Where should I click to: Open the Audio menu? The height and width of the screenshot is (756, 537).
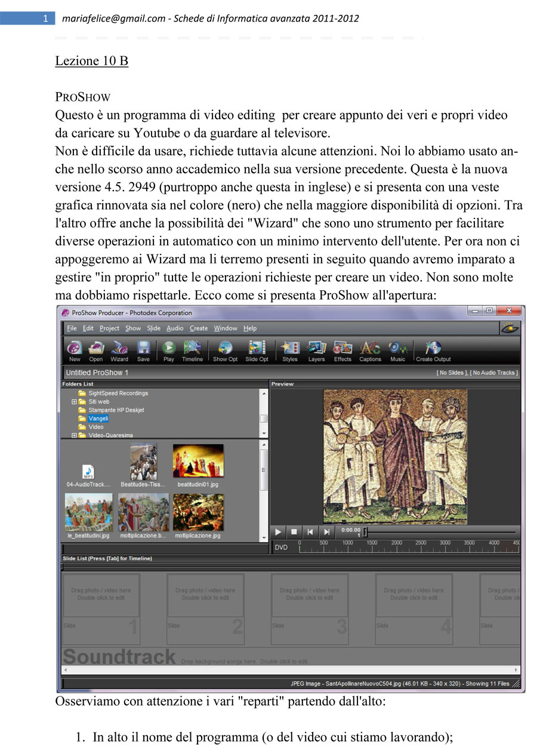(175, 328)
